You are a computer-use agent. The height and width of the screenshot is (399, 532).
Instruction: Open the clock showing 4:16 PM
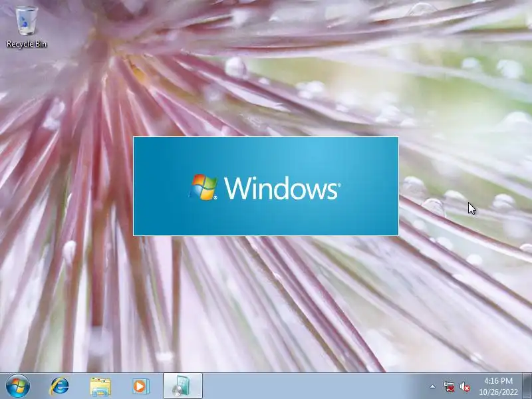(x=498, y=386)
